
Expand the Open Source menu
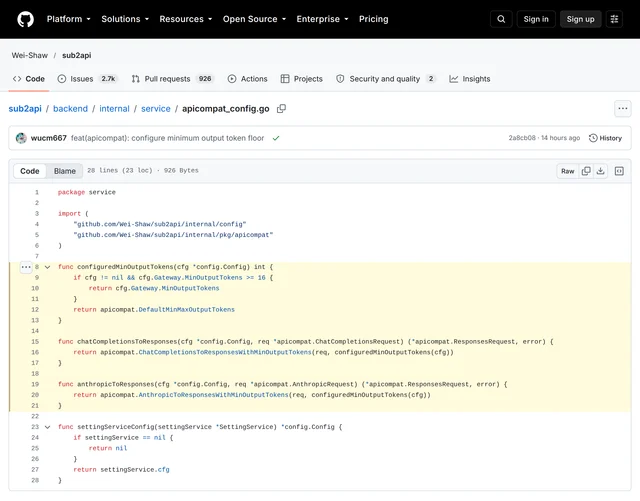point(254,19)
